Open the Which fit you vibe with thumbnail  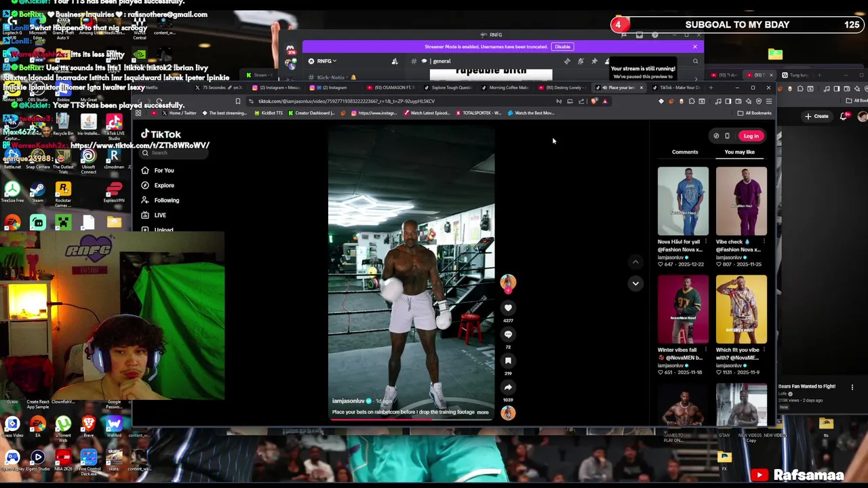coord(741,310)
